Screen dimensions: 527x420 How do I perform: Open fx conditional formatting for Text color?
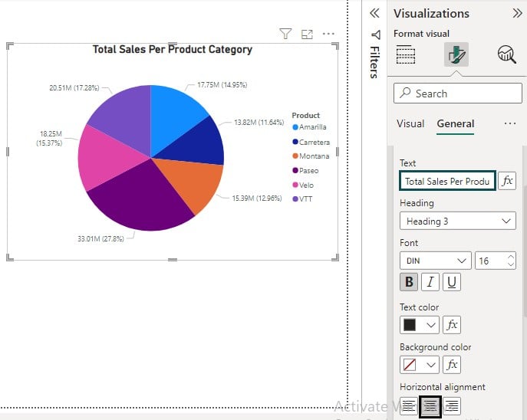452,325
